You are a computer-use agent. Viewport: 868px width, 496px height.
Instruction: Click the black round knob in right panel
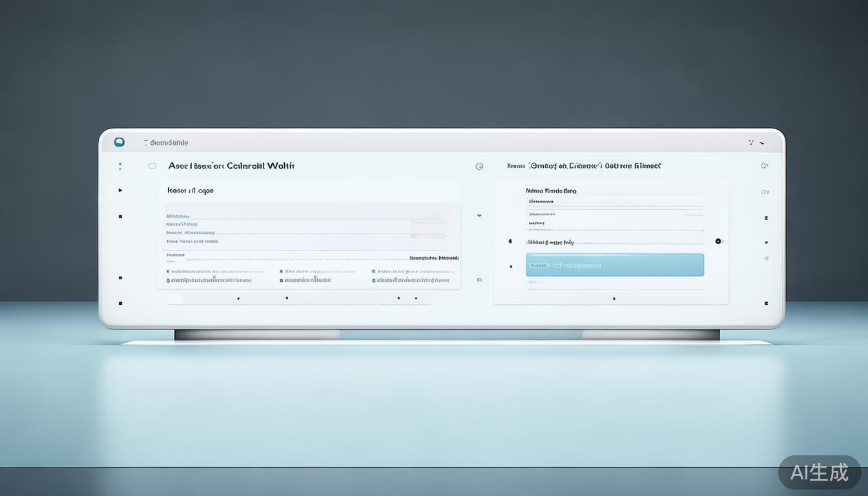click(x=718, y=241)
